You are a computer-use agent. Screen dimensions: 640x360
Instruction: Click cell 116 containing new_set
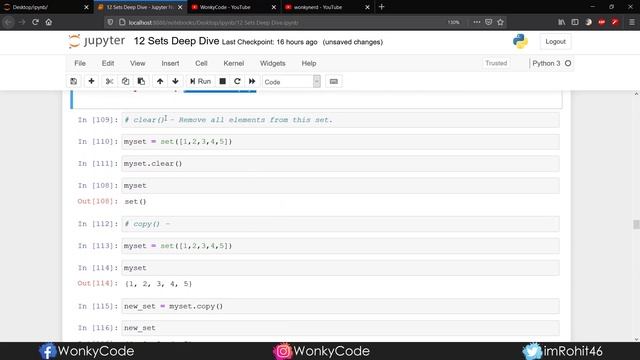(x=340, y=328)
